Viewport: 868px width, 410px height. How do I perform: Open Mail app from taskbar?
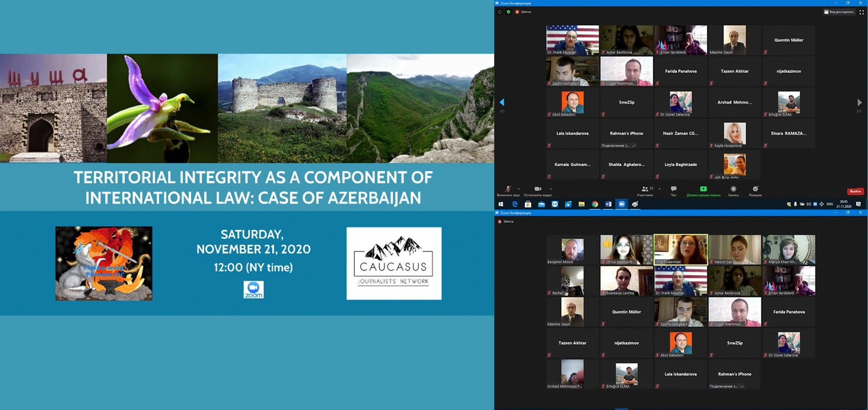[541, 204]
